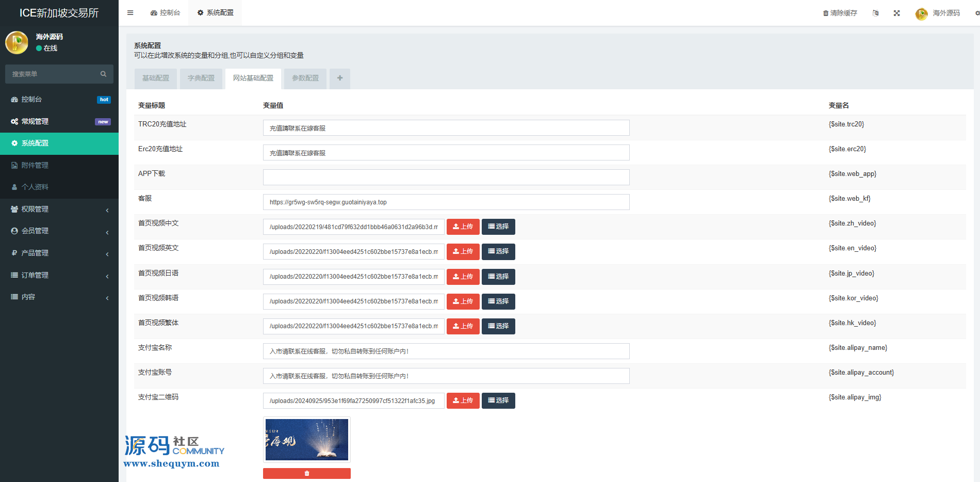The height and width of the screenshot is (482, 980).
Task: Open the 基础配置 tab
Action: point(156,78)
